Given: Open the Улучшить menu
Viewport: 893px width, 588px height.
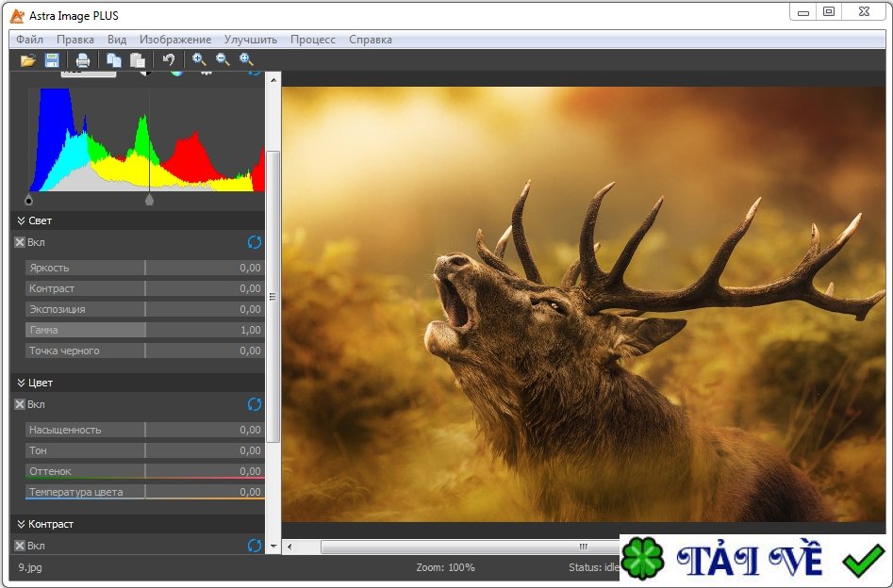Looking at the screenshot, I should pyautogui.click(x=250, y=40).
